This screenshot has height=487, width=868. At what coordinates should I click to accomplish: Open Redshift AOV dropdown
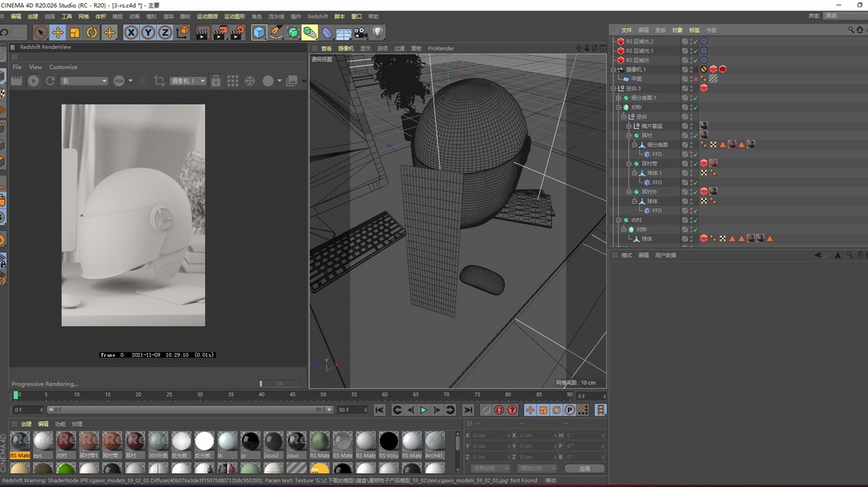point(84,81)
